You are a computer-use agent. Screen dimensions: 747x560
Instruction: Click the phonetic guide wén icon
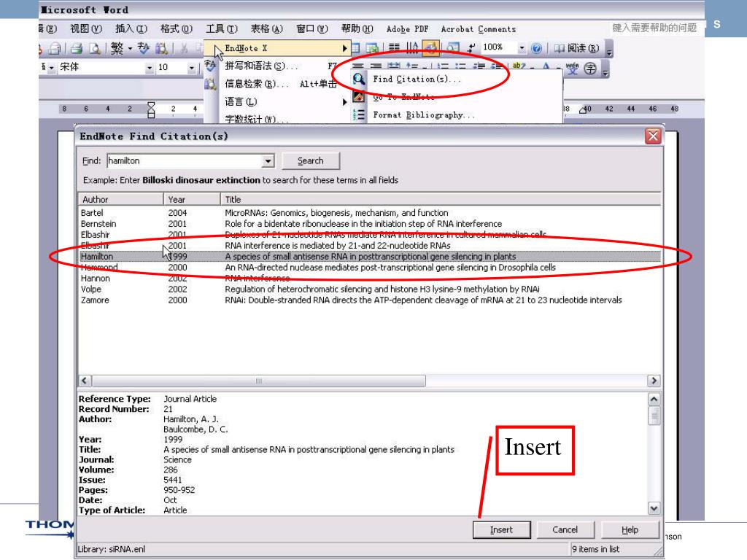tap(572, 69)
